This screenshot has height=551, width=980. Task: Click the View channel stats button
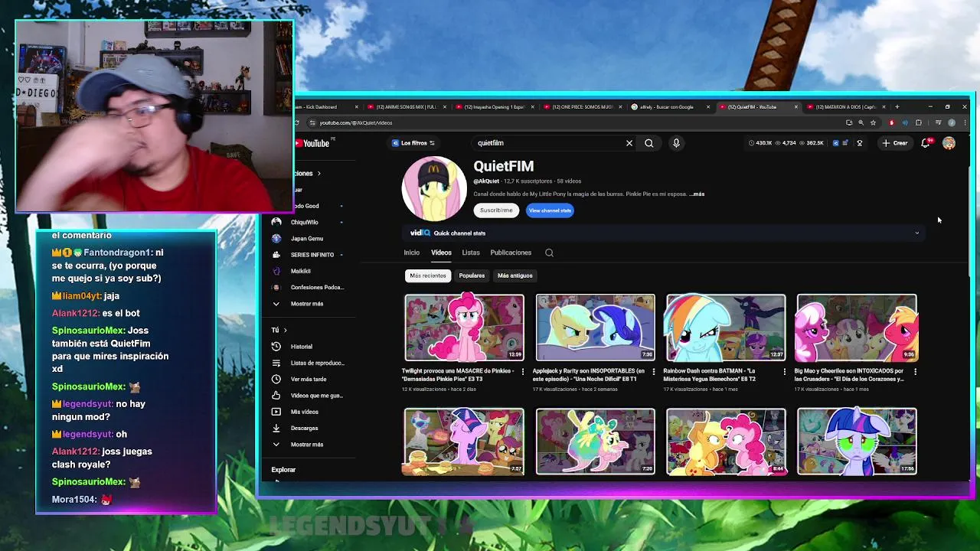tap(550, 210)
